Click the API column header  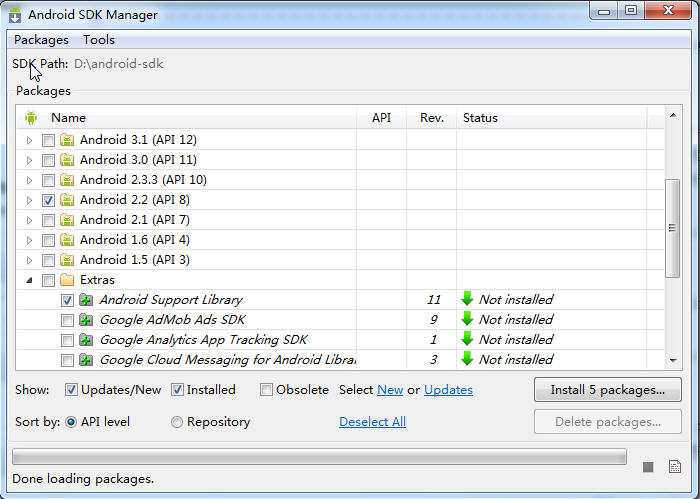coord(381,118)
